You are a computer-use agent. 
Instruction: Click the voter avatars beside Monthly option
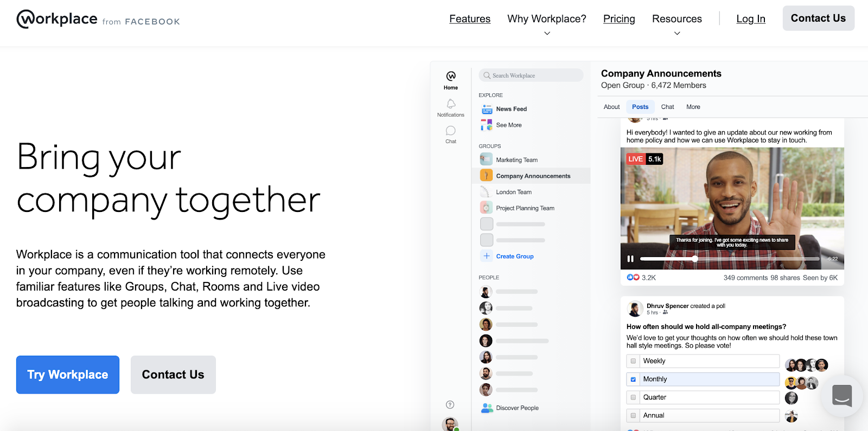tap(801, 383)
